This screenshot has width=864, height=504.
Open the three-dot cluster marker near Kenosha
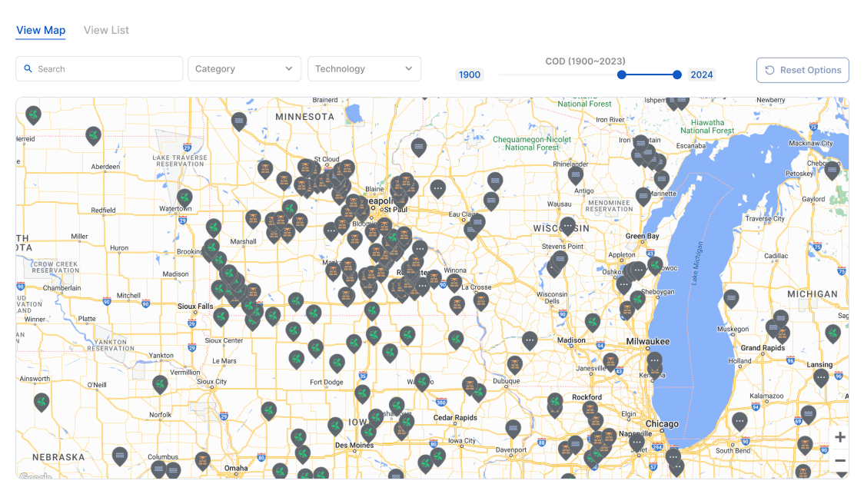click(x=654, y=360)
